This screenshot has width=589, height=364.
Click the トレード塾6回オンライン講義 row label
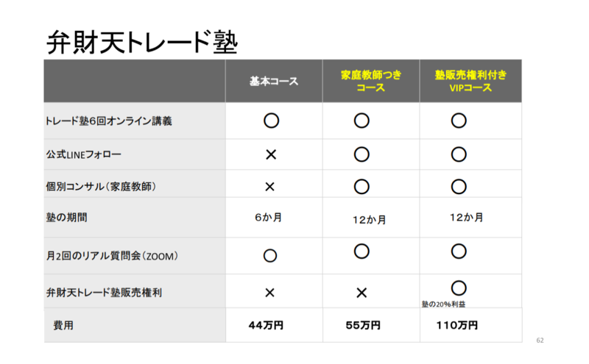tap(108, 121)
